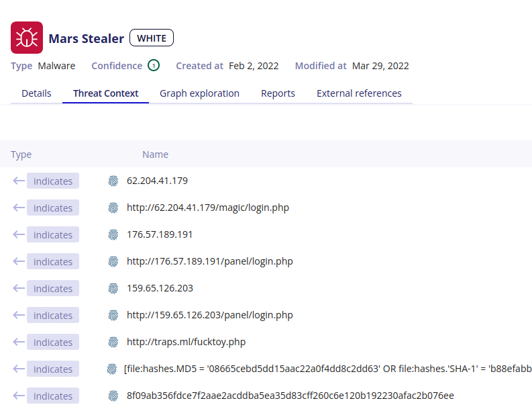Open indicator 159.65.126.203
This screenshot has width=532, height=409.
(x=160, y=288)
